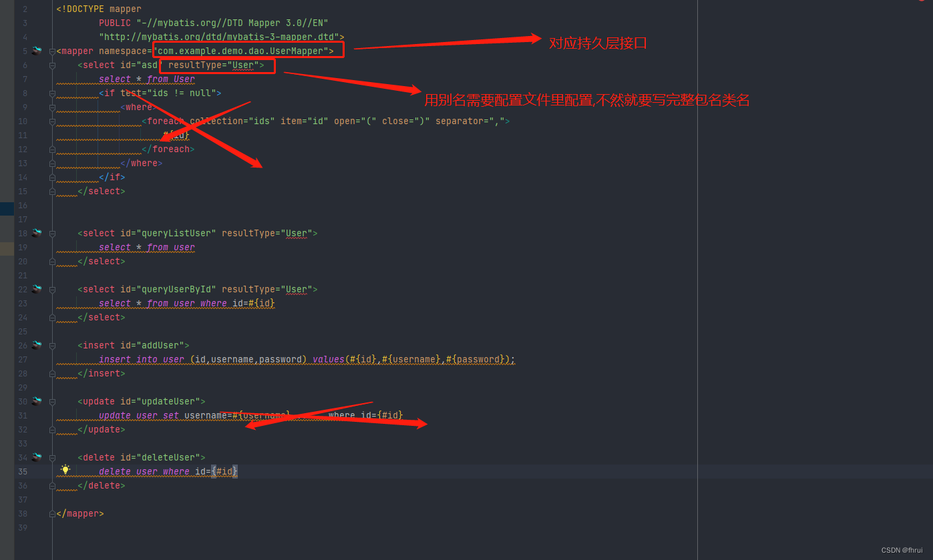Click the orange marker near line 19 edge
Image resolution: width=933 pixels, height=560 pixels.
pos(6,247)
